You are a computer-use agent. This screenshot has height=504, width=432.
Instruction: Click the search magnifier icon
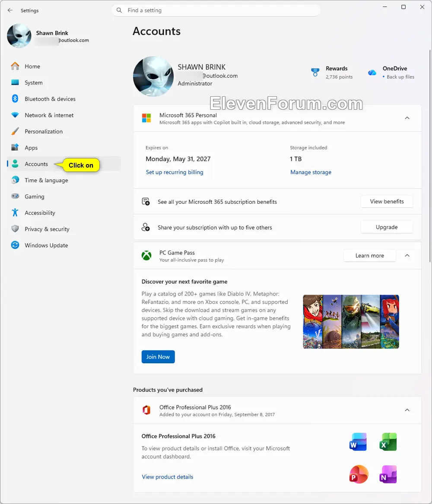pos(119,10)
